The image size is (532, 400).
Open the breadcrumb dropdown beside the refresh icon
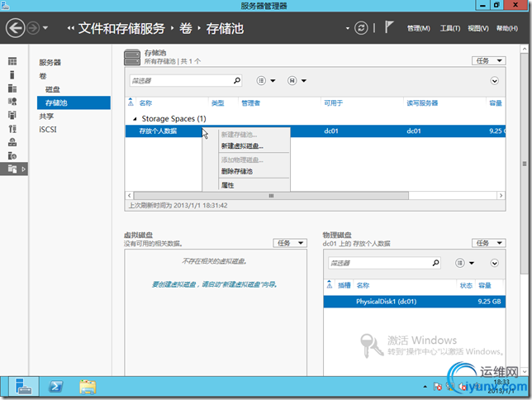pos(348,28)
